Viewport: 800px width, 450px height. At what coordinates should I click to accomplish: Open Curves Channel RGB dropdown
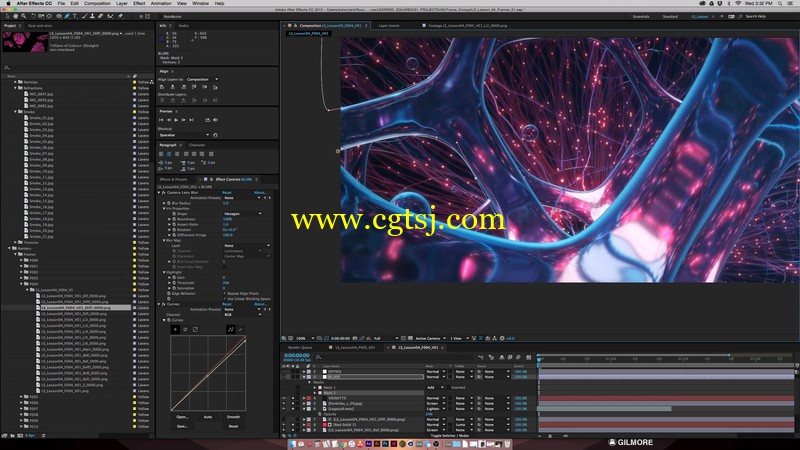(x=243, y=315)
